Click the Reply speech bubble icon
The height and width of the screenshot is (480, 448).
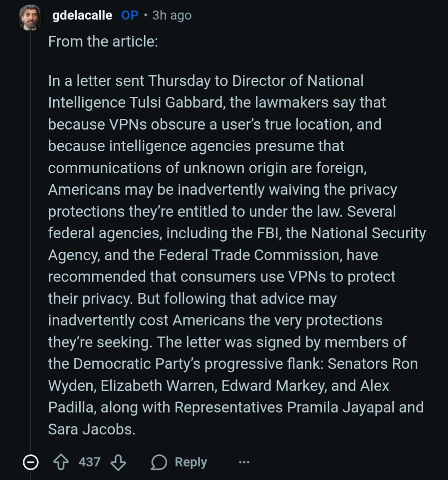pyautogui.click(x=159, y=462)
